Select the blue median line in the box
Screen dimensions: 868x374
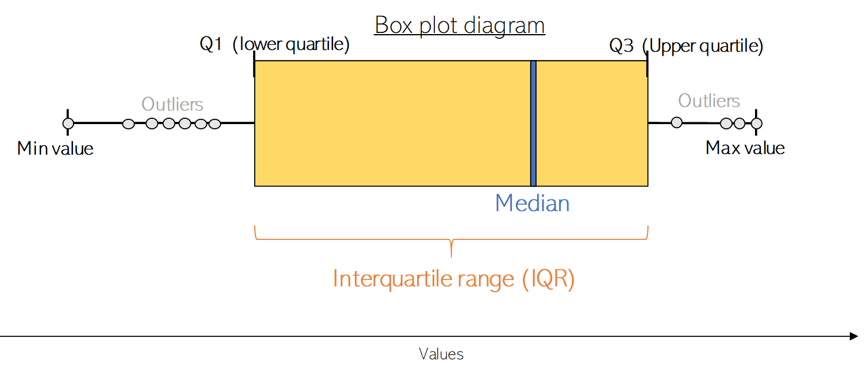tap(533, 123)
